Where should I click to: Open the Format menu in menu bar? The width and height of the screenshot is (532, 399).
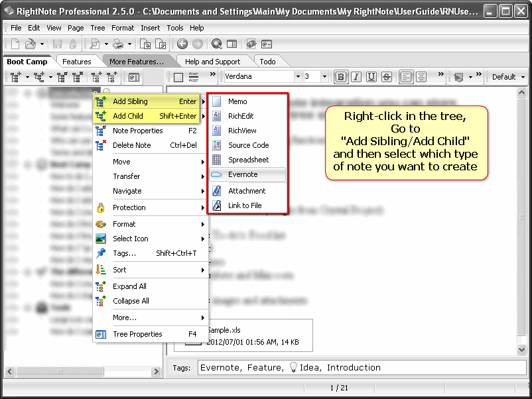[123, 28]
